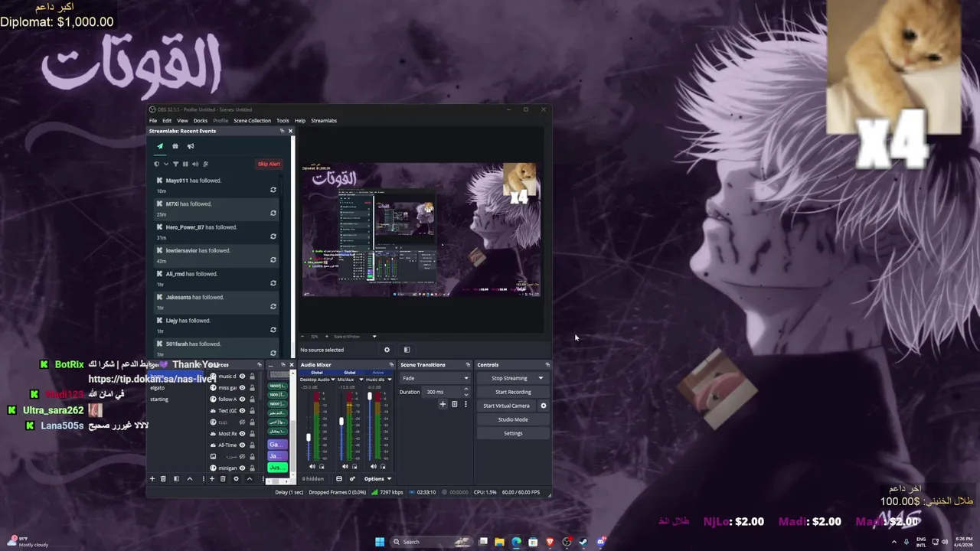Image resolution: width=980 pixels, height=551 pixels.
Task: Open the Streamlabs menu
Action: (x=324, y=121)
